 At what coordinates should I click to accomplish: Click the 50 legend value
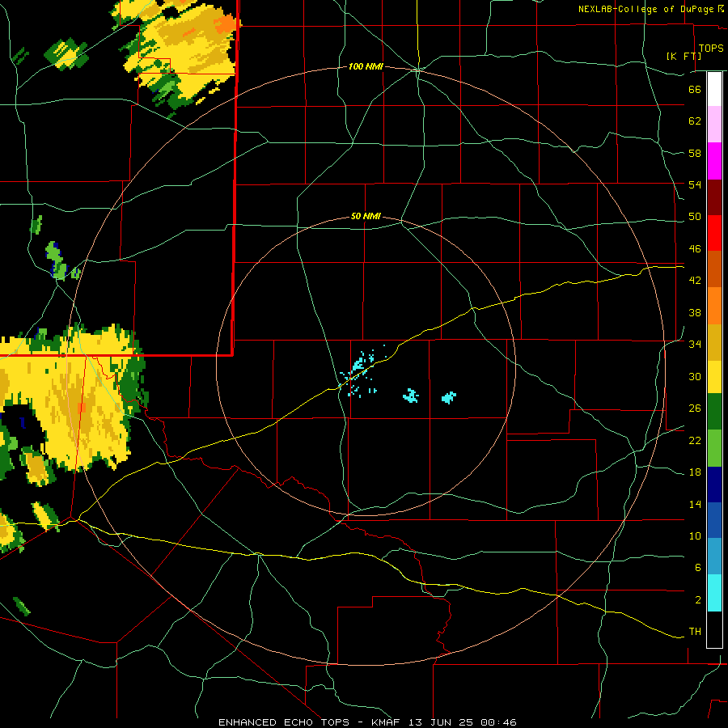[x=695, y=216]
